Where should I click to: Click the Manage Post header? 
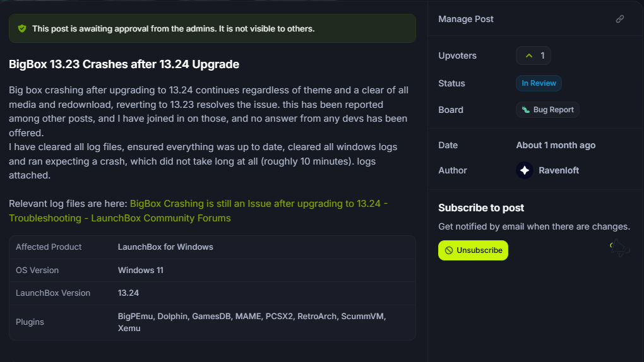[x=466, y=19]
